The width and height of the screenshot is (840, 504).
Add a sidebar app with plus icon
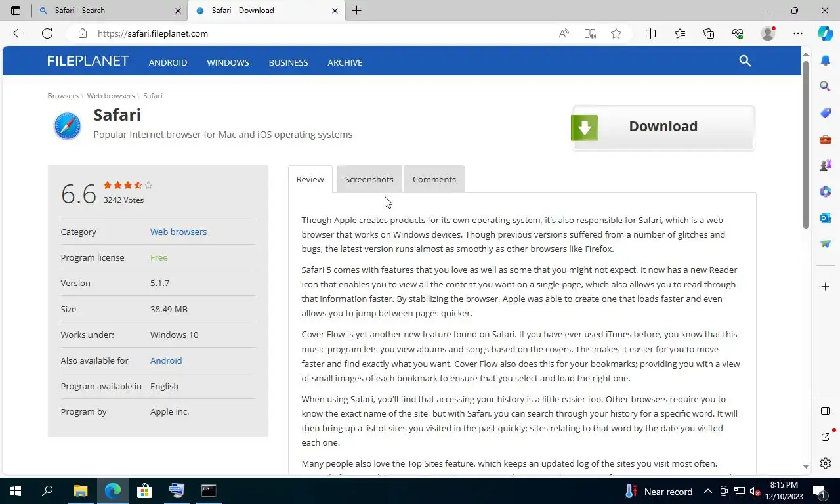pos(826,287)
